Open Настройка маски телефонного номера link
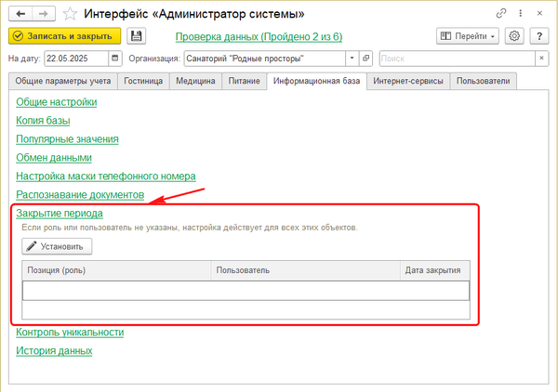Viewport: 558px width, 392px height. (106, 176)
